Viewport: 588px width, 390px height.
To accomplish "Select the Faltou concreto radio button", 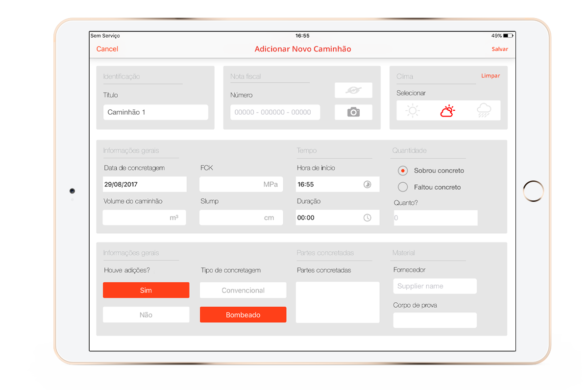I will [x=403, y=187].
